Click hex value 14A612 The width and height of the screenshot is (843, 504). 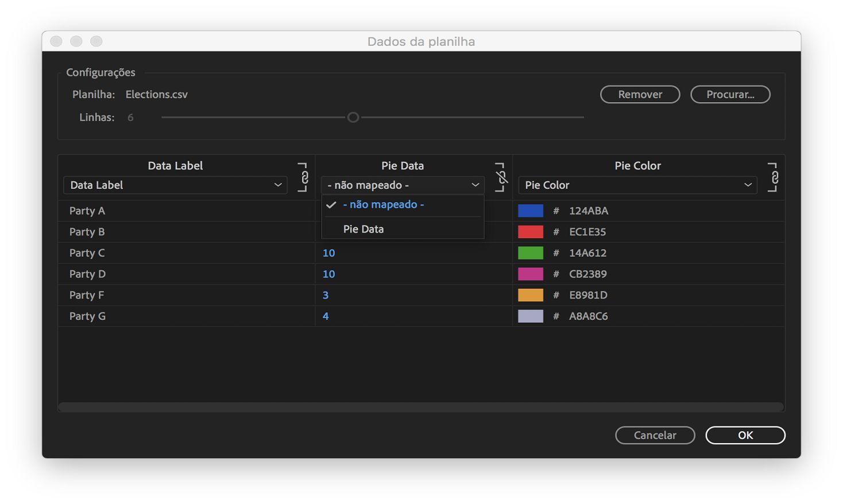click(x=587, y=253)
